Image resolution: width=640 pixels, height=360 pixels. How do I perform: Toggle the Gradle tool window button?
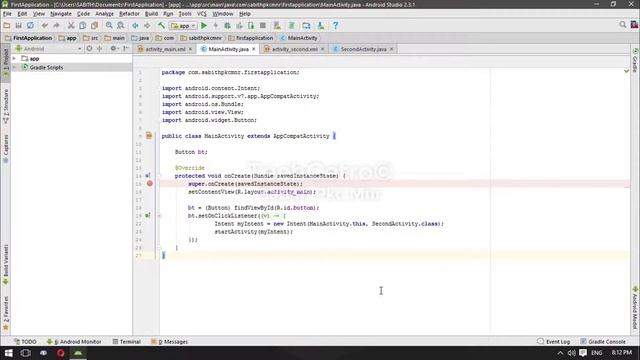[635, 60]
